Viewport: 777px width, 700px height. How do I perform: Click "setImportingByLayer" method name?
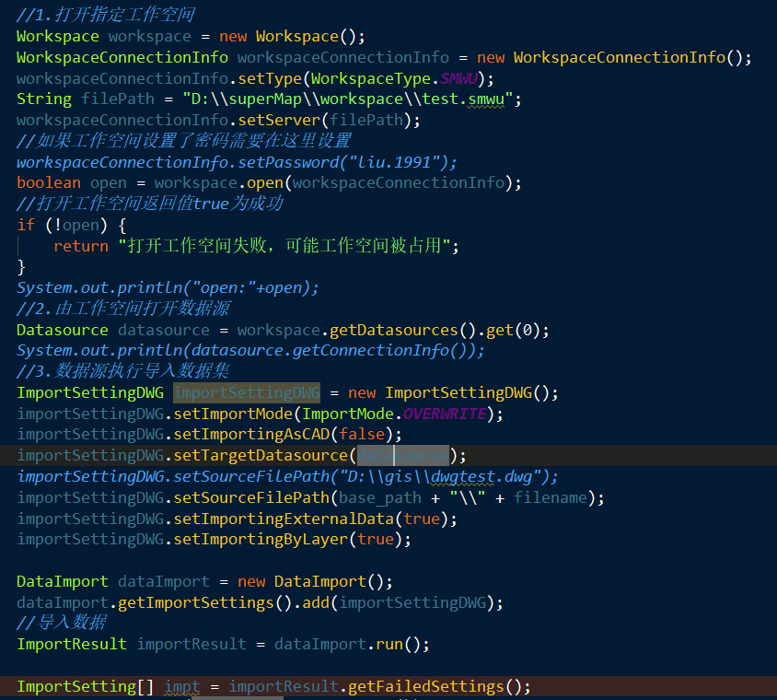[261, 540]
